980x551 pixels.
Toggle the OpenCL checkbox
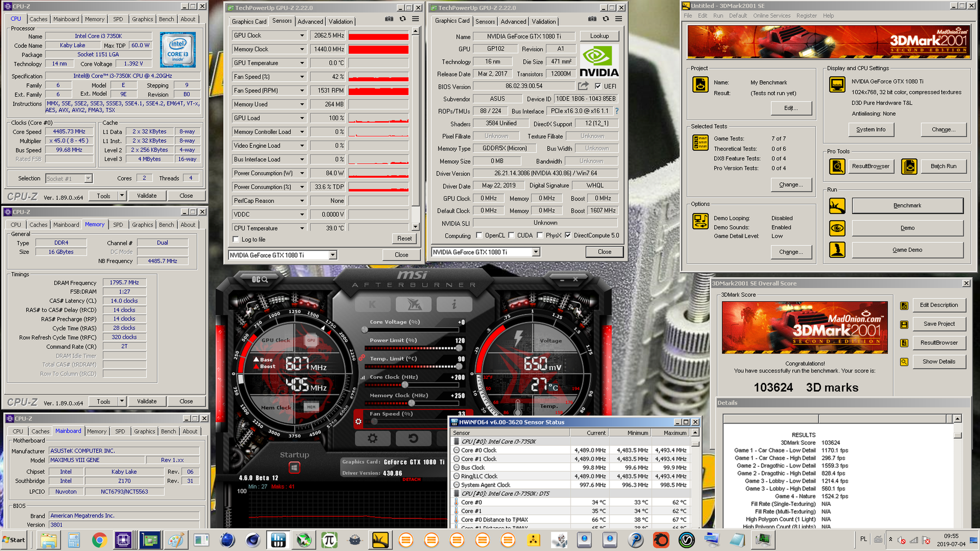click(479, 235)
